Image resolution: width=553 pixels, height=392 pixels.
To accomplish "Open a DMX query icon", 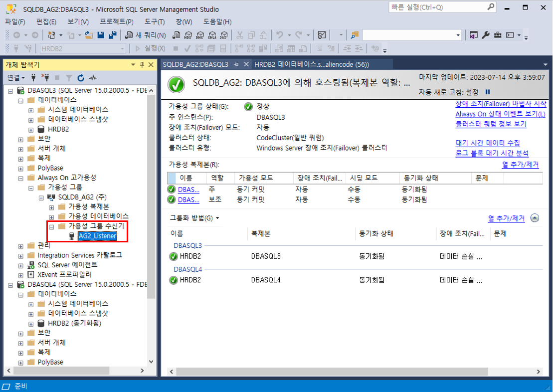I will pos(200,35).
